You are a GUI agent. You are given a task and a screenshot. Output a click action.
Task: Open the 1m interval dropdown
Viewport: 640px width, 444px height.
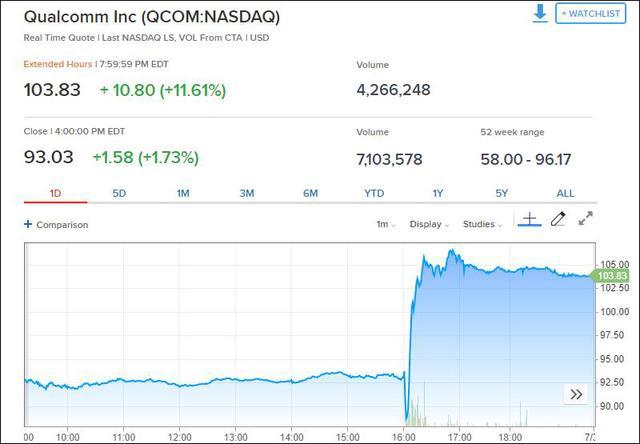point(383,225)
